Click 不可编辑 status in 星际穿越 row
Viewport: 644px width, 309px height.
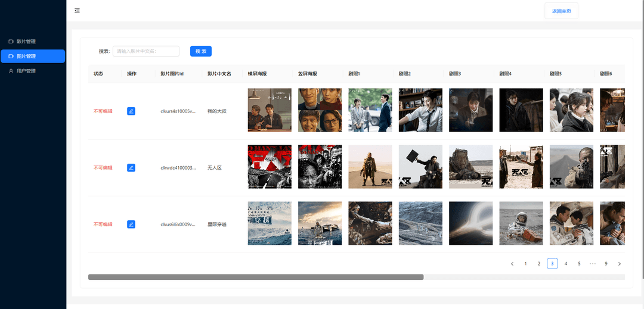[x=103, y=224]
